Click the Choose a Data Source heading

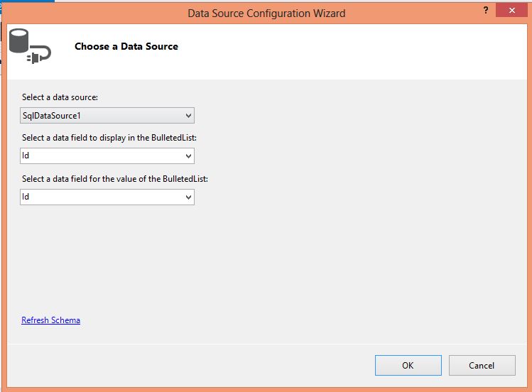[x=126, y=46]
